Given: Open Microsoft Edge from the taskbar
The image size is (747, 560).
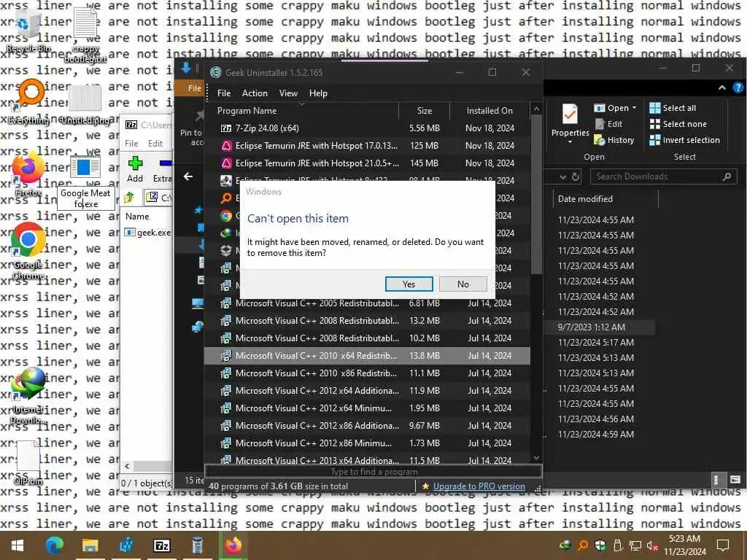Looking at the screenshot, I should coord(54,545).
